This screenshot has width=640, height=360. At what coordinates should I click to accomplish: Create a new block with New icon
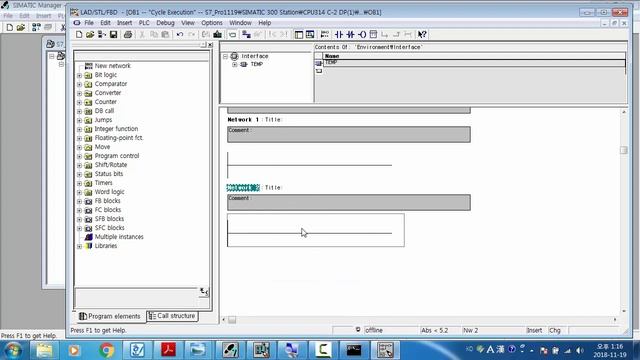pyautogui.click(x=79, y=35)
